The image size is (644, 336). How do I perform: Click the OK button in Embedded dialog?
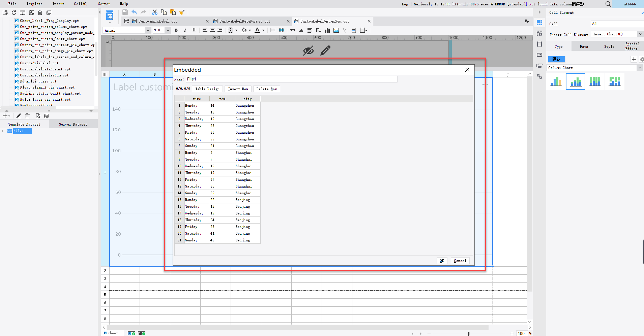(442, 260)
